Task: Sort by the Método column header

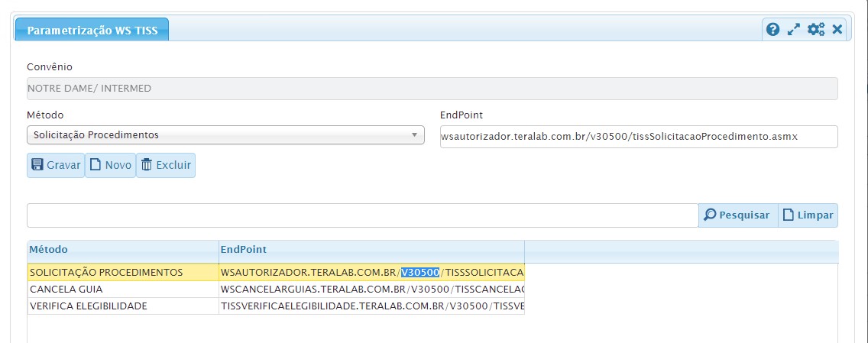Action: pos(122,250)
